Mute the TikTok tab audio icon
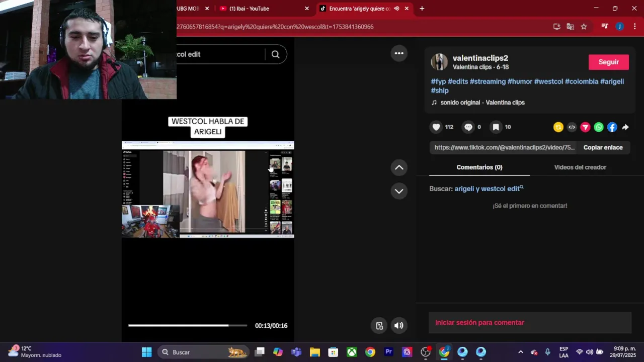This screenshot has width=644, height=362. click(396, 9)
